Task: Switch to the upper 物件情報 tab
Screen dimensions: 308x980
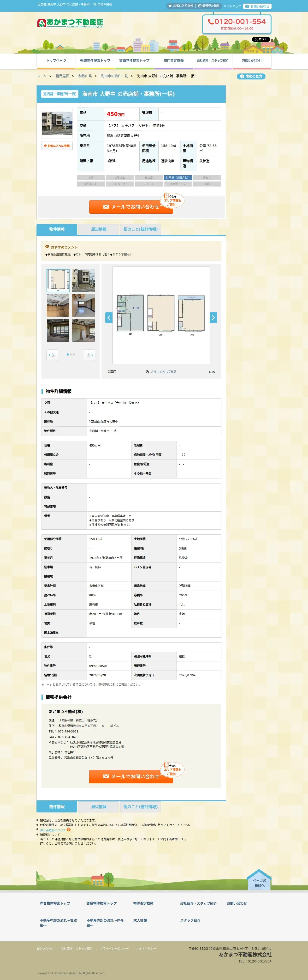Action: tap(57, 230)
